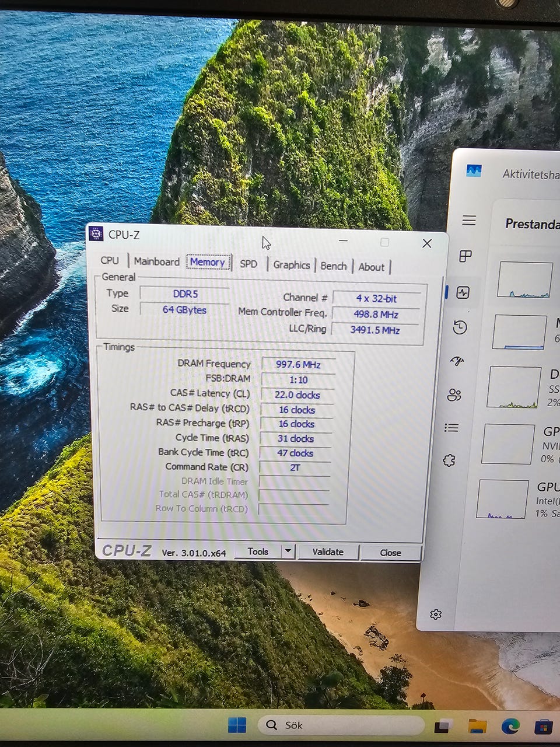Minimize the CPU-Z window

tap(343, 240)
